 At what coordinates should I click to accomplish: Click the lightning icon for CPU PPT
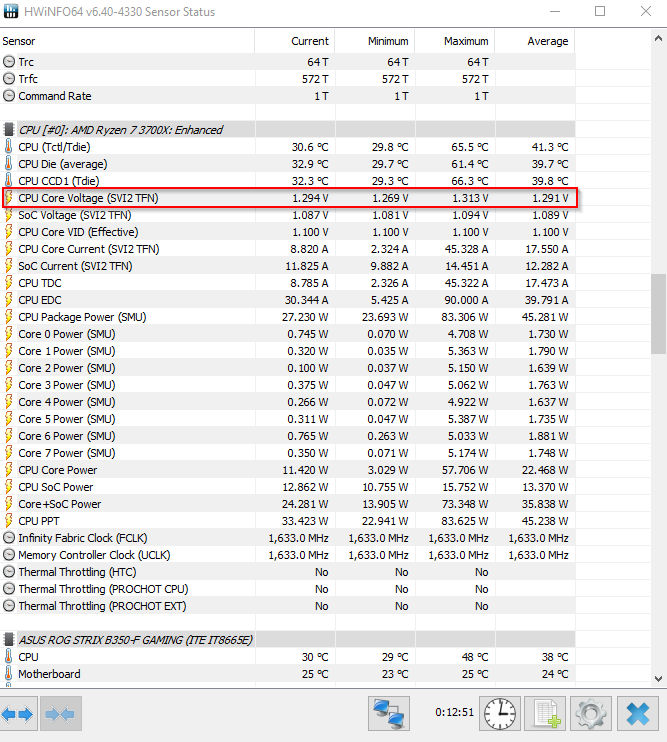tap(9, 521)
